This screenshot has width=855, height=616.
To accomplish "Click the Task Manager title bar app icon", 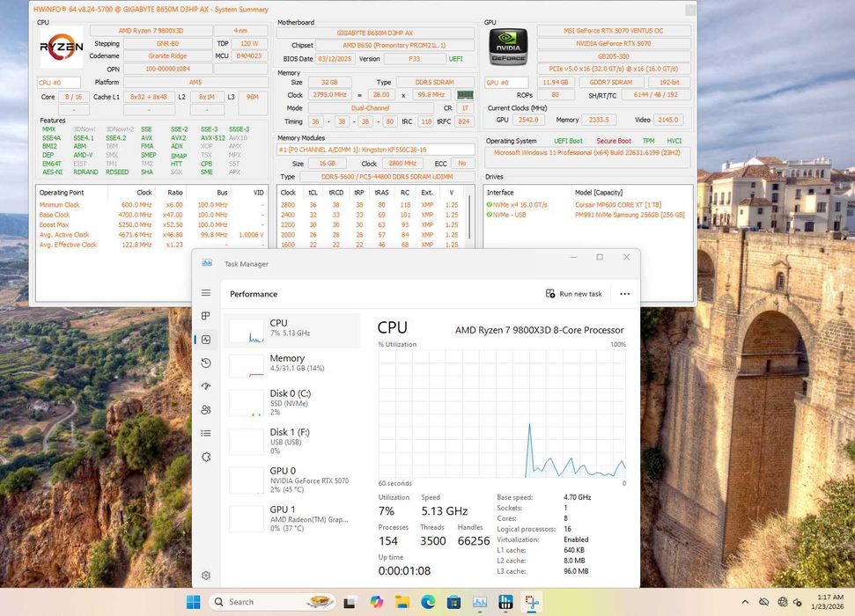I will coord(207,263).
